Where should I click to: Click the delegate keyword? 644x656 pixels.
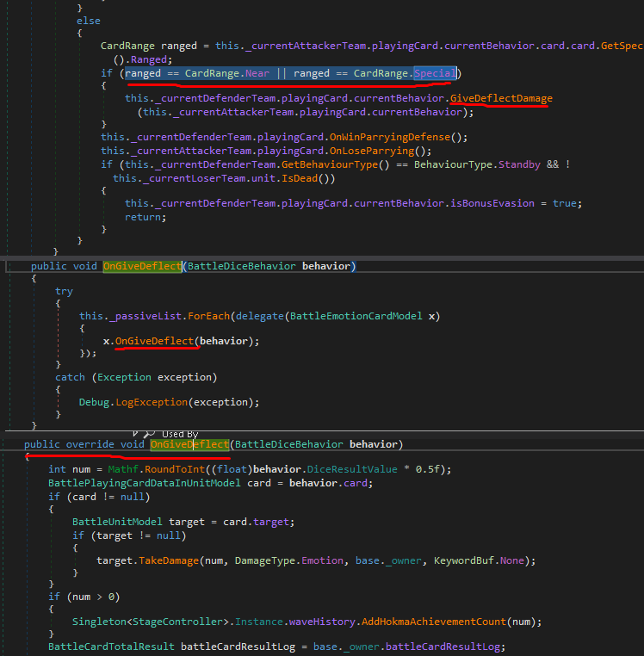point(259,316)
